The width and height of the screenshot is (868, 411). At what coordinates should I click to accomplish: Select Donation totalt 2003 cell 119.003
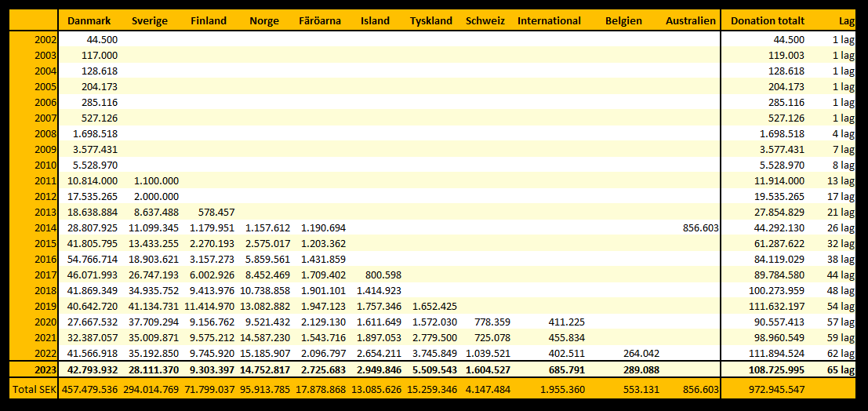786,56
